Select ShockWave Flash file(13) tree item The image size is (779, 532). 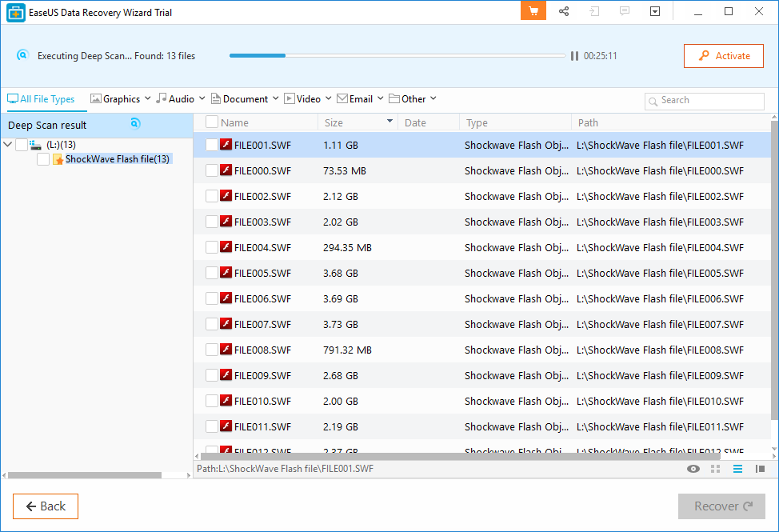point(118,159)
